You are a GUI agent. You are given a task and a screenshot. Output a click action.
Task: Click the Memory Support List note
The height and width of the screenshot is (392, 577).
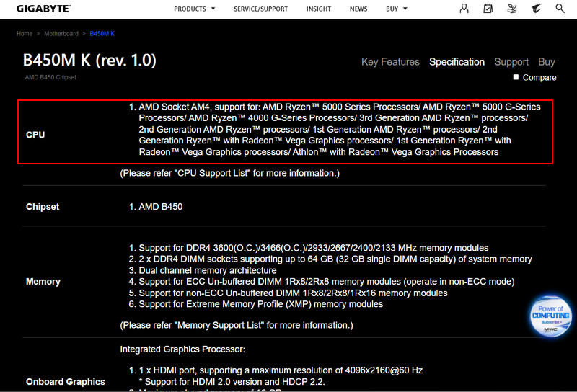point(237,325)
